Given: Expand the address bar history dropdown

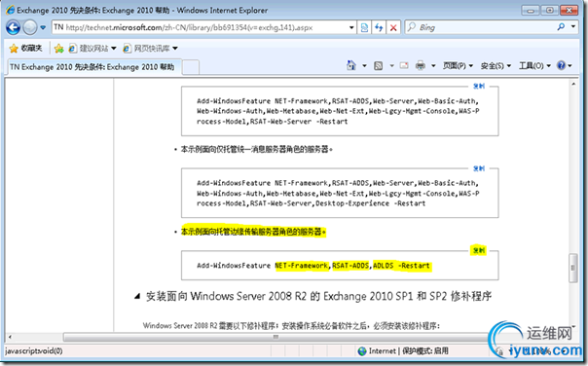Looking at the screenshot, I should coord(351,27).
